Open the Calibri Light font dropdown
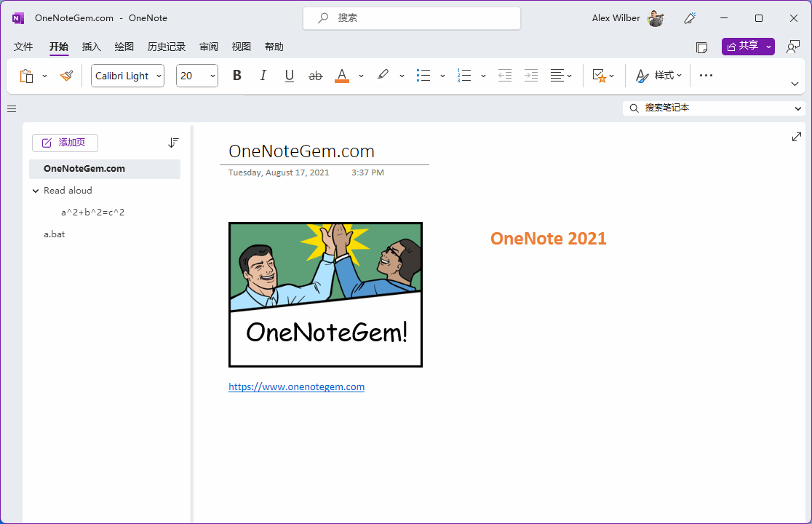Image resolution: width=812 pixels, height=524 pixels. point(127,76)
